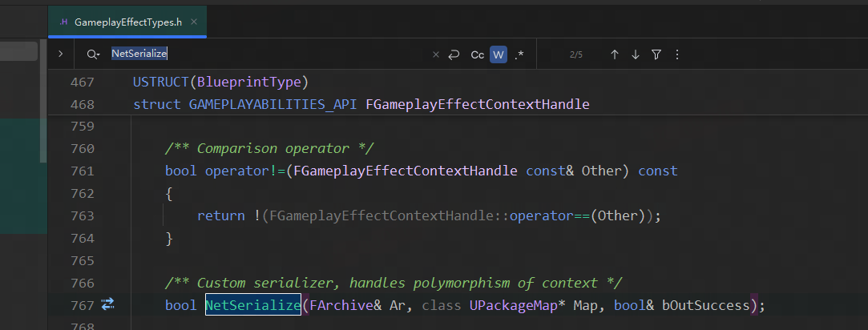The image size is (868, 330).
Task: Click UPackageMap type on line 767
Action: pos(513,304)
